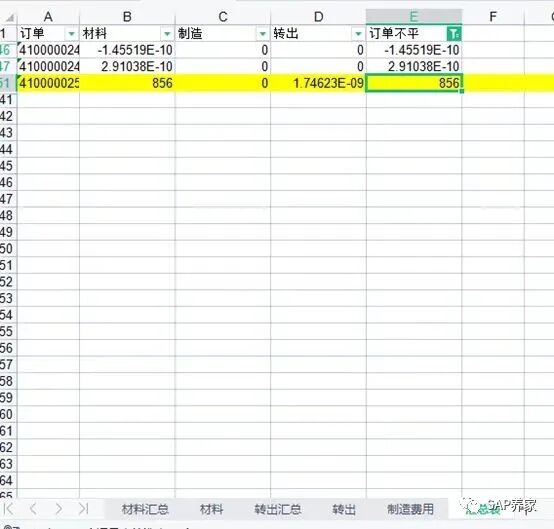
Task: Open the active filter on 订单不平 column
Action: click(x=454, y=34)
